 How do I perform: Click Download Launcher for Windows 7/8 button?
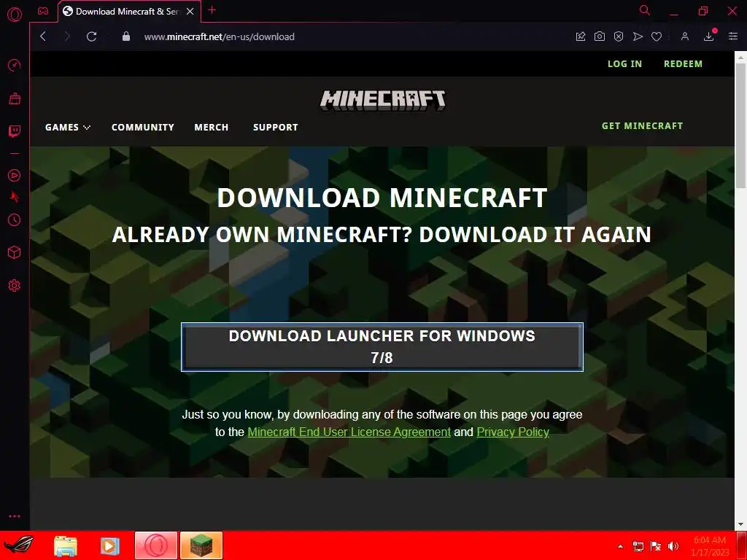click(382, 346)
